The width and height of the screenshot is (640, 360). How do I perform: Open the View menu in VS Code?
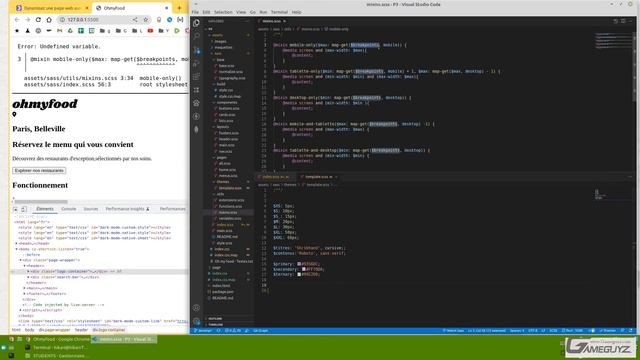[241, 12]
